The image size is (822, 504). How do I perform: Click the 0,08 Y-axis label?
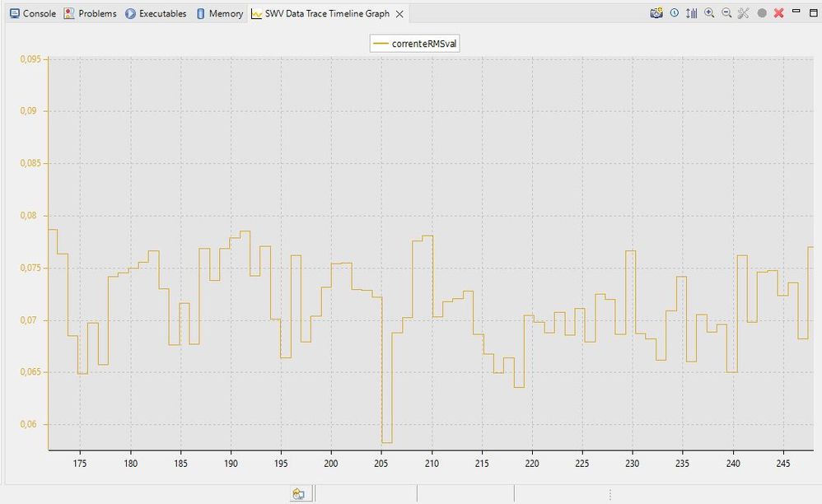(28, 215)
